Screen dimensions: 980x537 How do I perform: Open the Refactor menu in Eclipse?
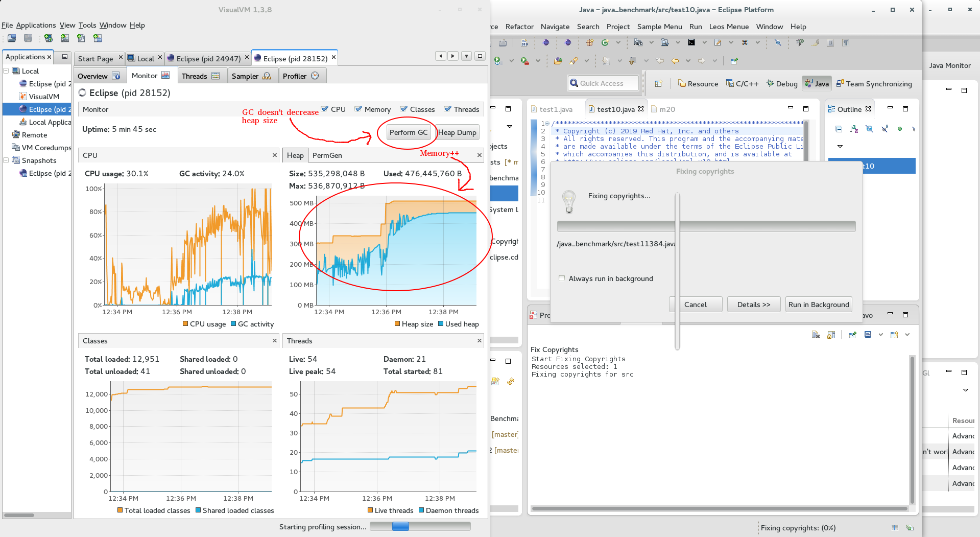519,27
